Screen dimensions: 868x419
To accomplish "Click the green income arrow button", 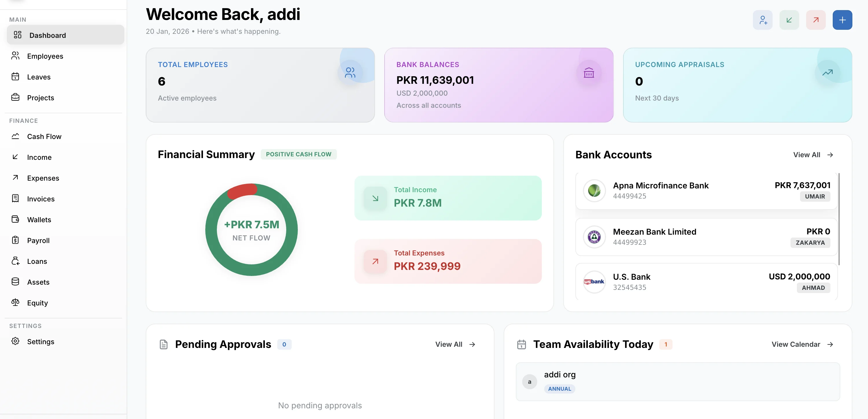I will (789, 20).
